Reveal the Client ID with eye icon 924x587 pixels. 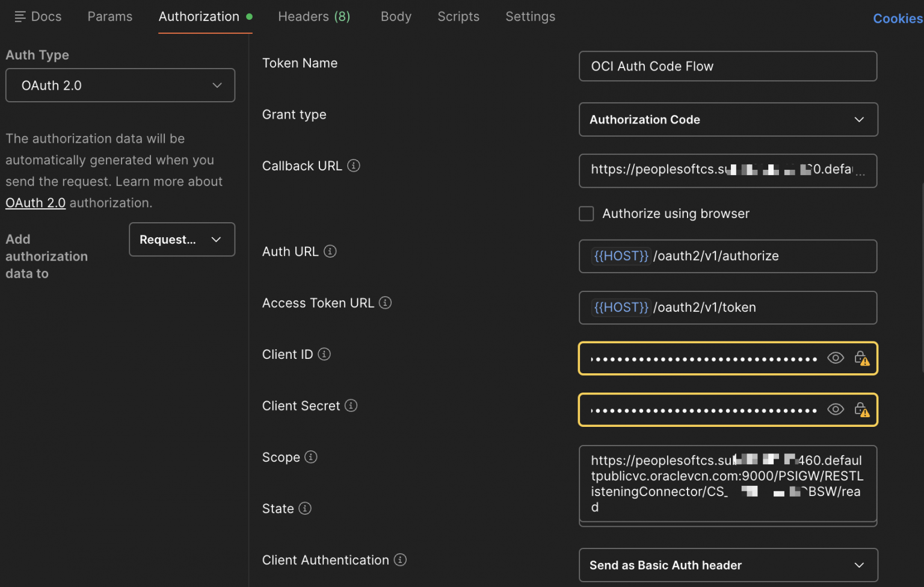click(836, 358)
